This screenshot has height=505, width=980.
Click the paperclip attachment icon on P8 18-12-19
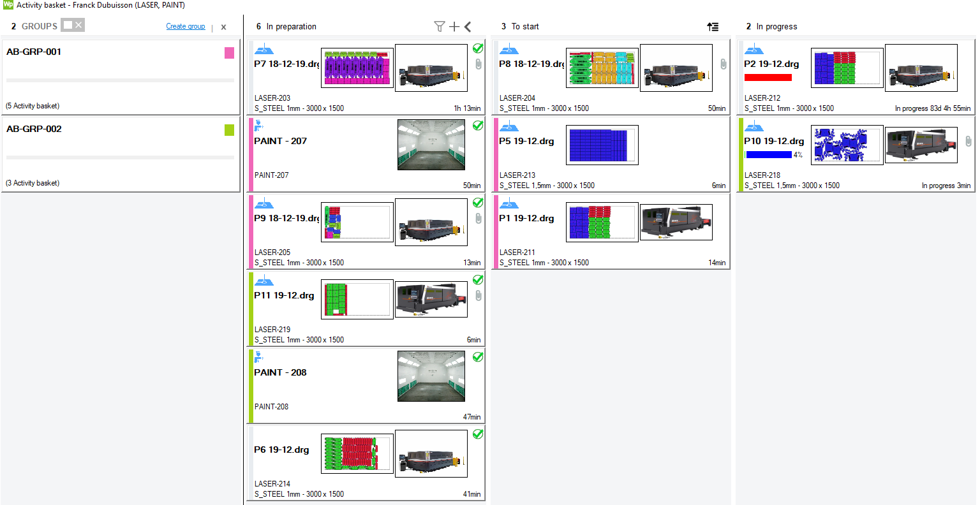(723, 64)
